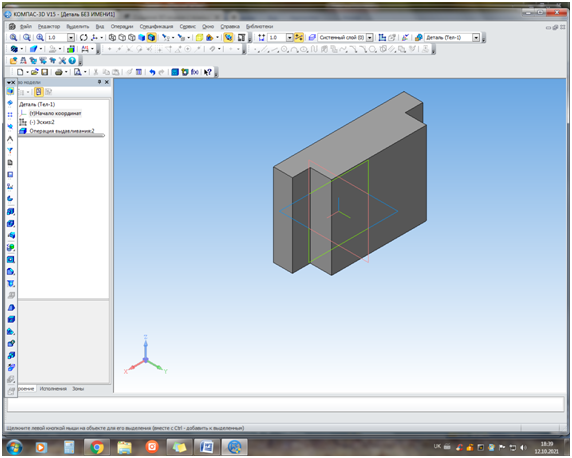572x458 pixels.
Task: Click the array operations toolbar icon
Action: tap(10, 115)
